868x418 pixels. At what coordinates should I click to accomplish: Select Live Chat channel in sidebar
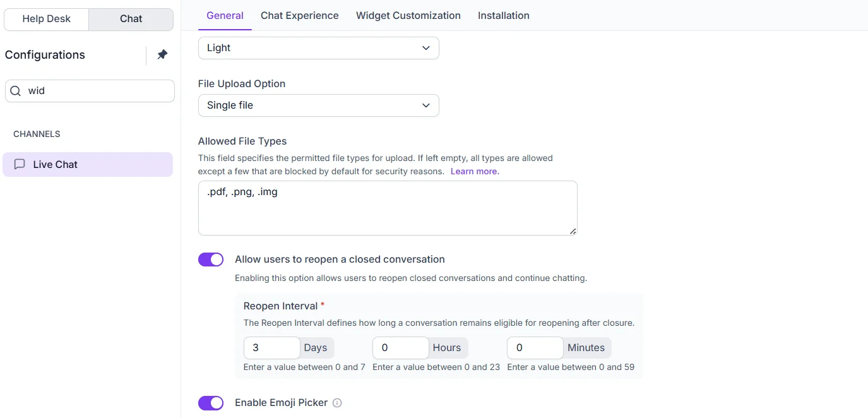coord(88,164)
